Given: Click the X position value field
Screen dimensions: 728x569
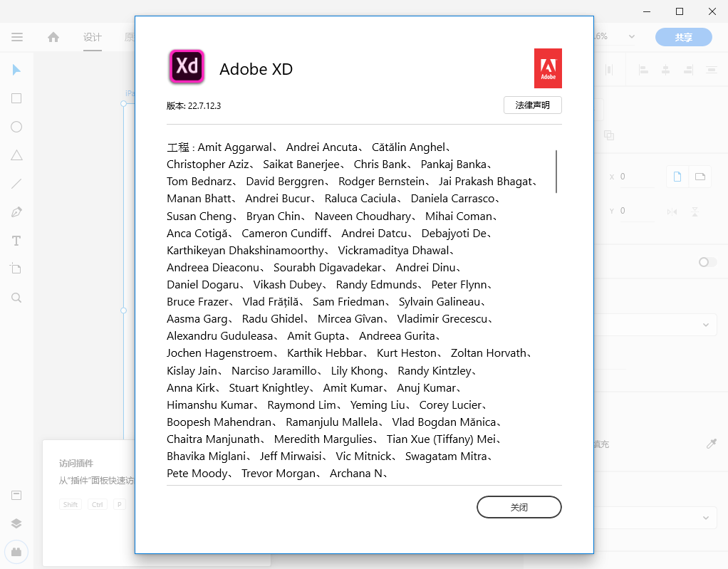Looking at the screenshot, I should (637, 177).
